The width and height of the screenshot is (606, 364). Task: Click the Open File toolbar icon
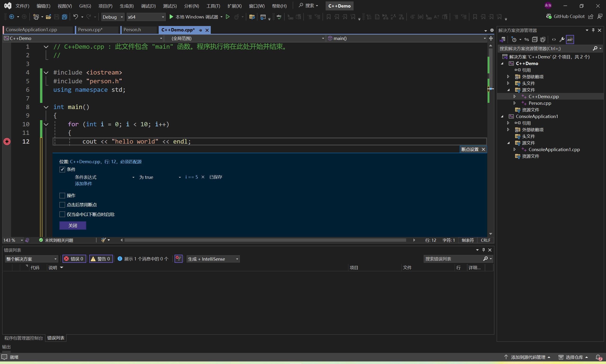(48, 17)
